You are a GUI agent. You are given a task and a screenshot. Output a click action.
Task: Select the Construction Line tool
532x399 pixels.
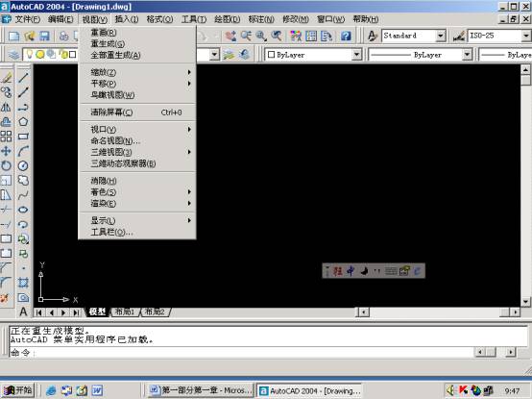point(23,92)
